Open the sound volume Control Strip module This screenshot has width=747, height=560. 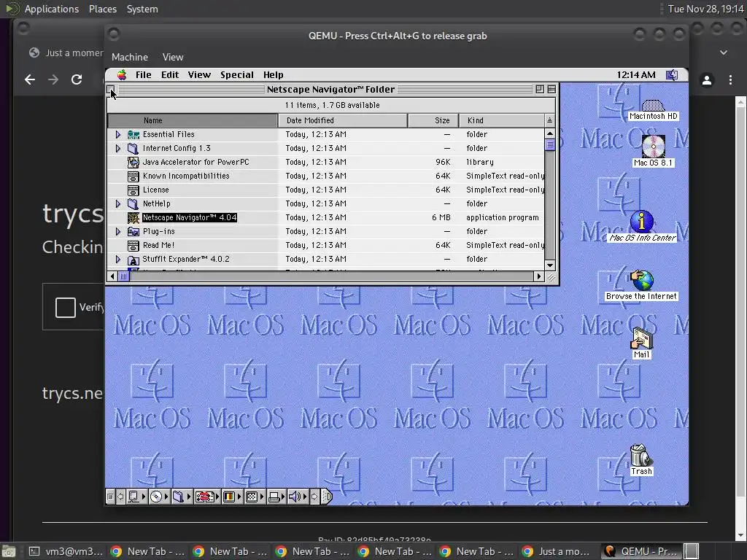[x=298, y=497]
